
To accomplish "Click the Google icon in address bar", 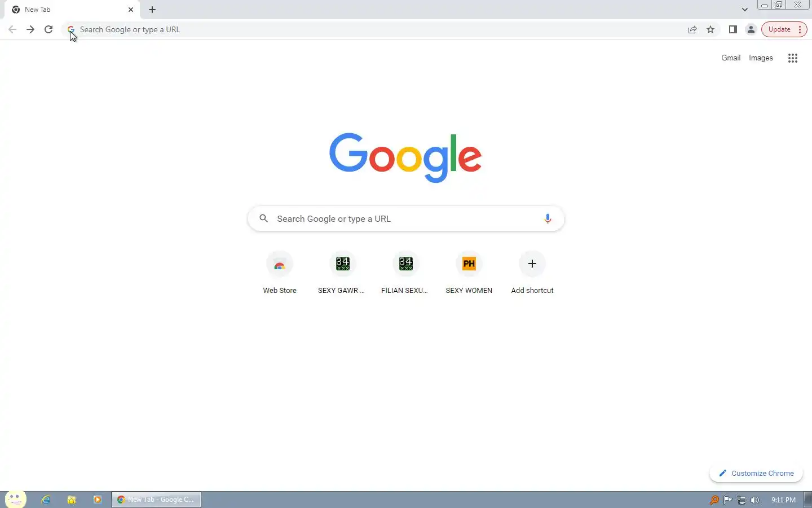I will coord(71,29).
